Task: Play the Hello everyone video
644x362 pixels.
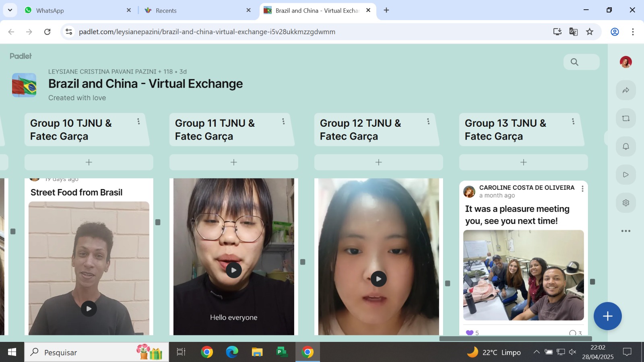Action: (233, 270)
